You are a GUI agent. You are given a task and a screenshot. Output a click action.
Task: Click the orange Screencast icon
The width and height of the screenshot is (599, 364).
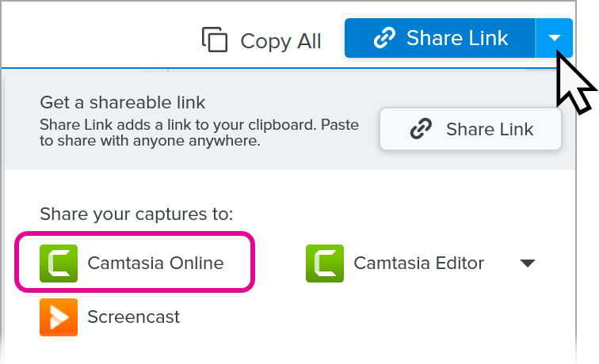click(59, 317)
